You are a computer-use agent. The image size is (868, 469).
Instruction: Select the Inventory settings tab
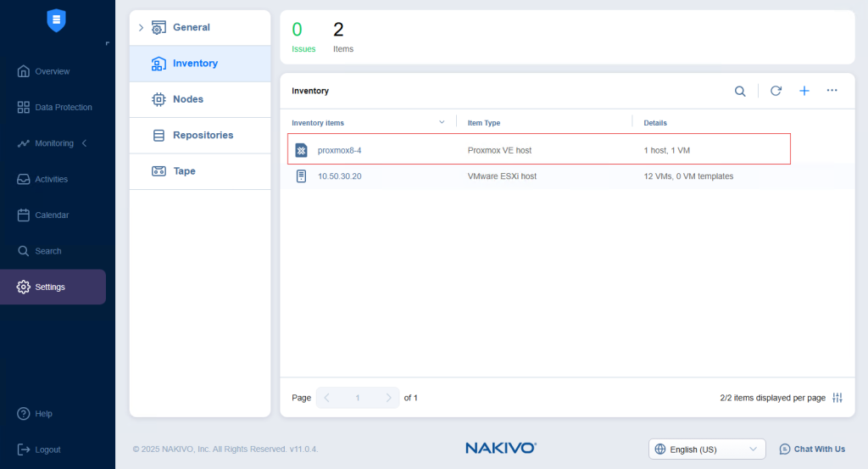click(200, 64)
